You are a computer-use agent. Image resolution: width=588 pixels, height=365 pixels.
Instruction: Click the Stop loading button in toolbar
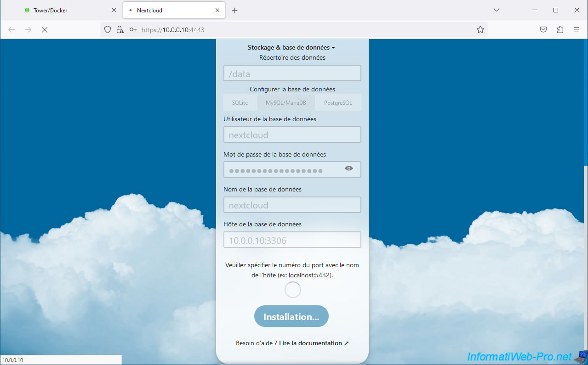(45, 30)
